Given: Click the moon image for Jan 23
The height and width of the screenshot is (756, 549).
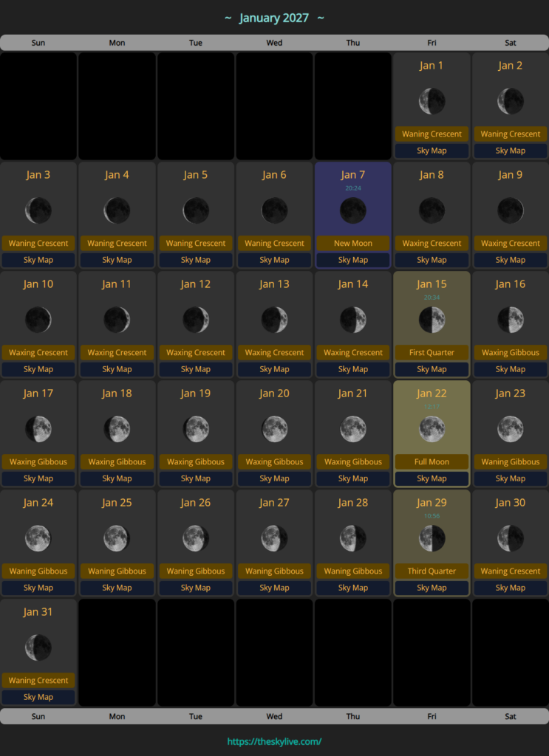Looking at the screenshot, I should (x=511, y=429).
